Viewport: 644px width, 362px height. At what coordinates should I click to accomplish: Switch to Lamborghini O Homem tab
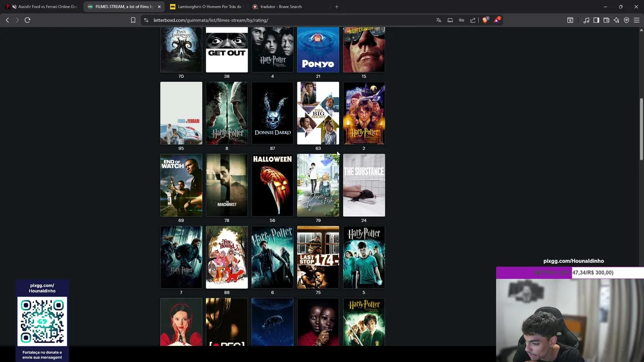click(x=206, y=7)
